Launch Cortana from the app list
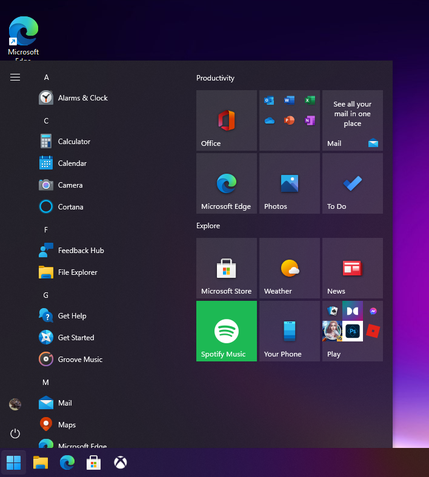The height and width of the screenshot is (477, 429). tap(61, 207)
